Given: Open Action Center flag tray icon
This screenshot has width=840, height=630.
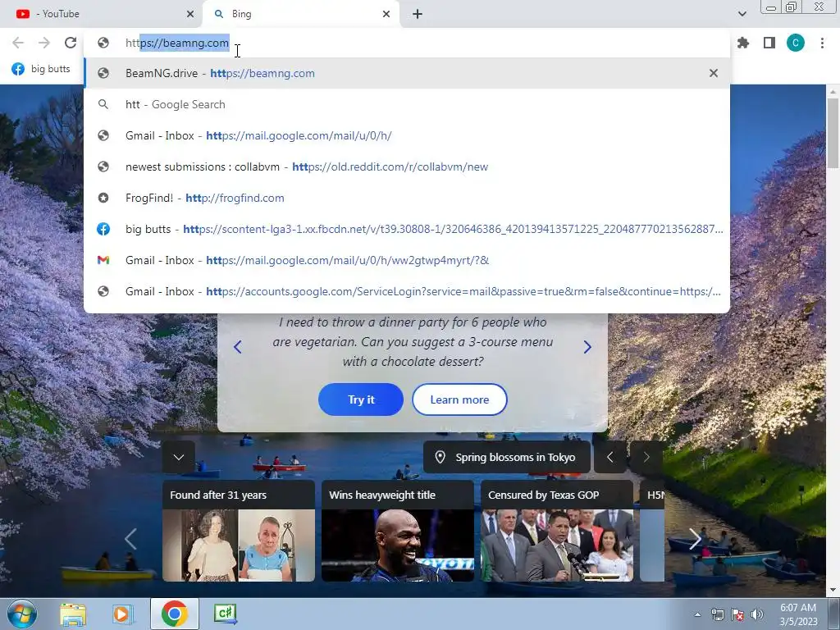Looking at the screenshot, I should coord(737,614).
